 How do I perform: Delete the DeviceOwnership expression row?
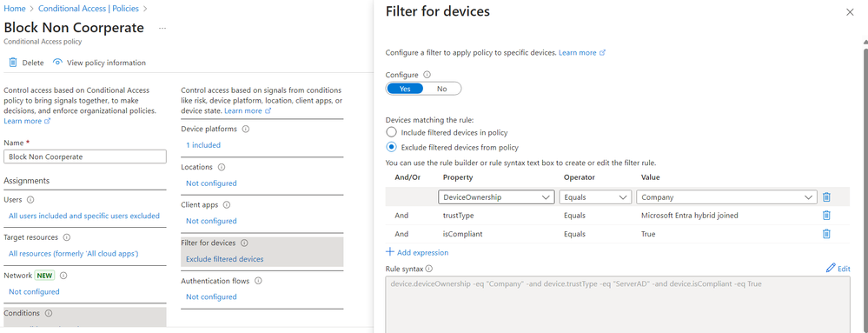pos(826,196)
